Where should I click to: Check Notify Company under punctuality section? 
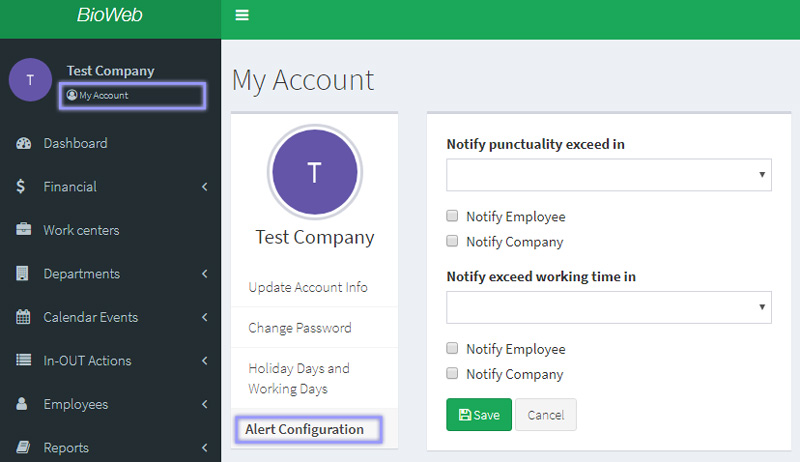point(453,241)
